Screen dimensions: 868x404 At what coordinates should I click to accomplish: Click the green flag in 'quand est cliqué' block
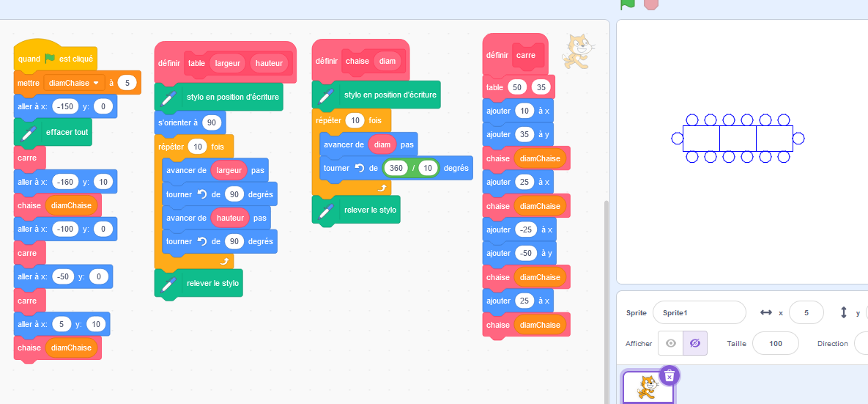click(50, 59)
